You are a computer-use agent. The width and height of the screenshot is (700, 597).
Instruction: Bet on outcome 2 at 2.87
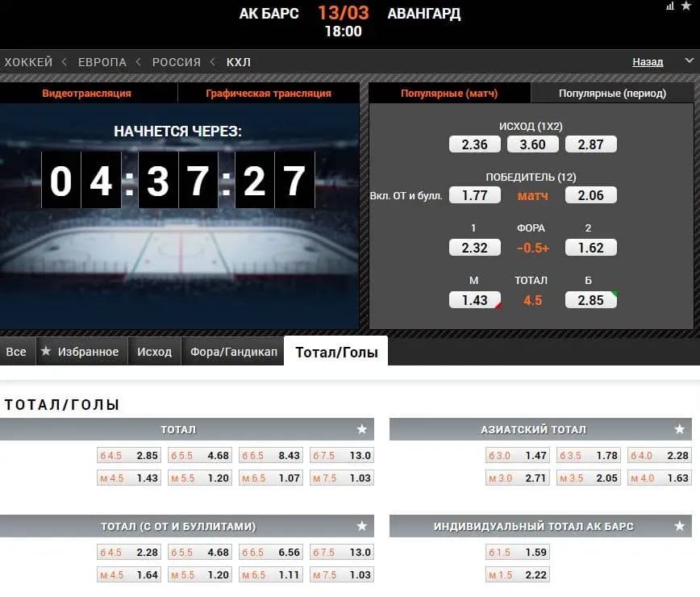point(590,144)
